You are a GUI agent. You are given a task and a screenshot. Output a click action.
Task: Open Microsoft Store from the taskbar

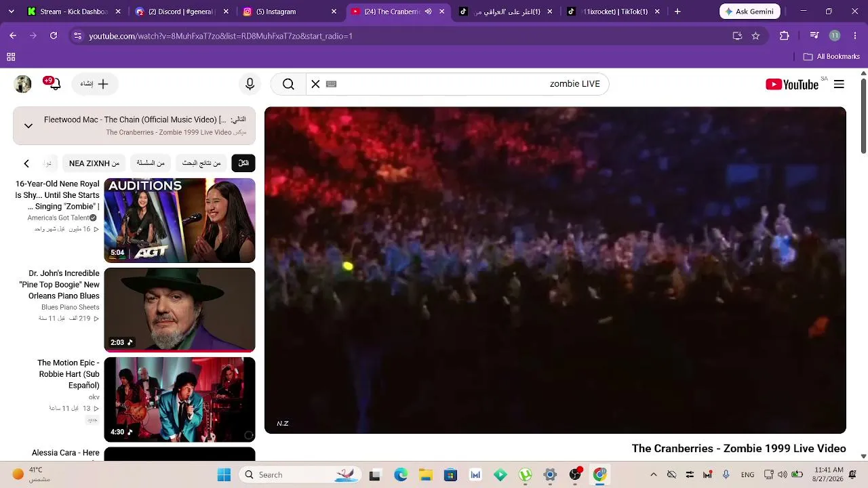point(450,474)
